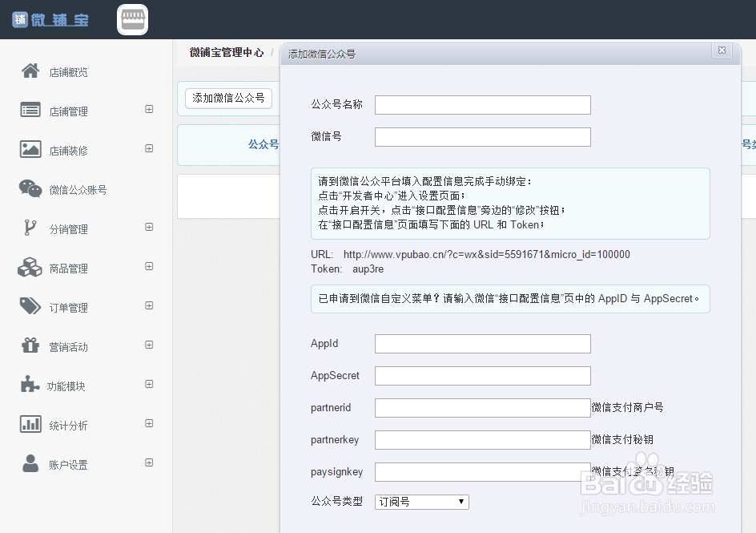Screen dimensions: 756x533
Task: Expand the 账户设置 submenu
Action: [150, 462]
